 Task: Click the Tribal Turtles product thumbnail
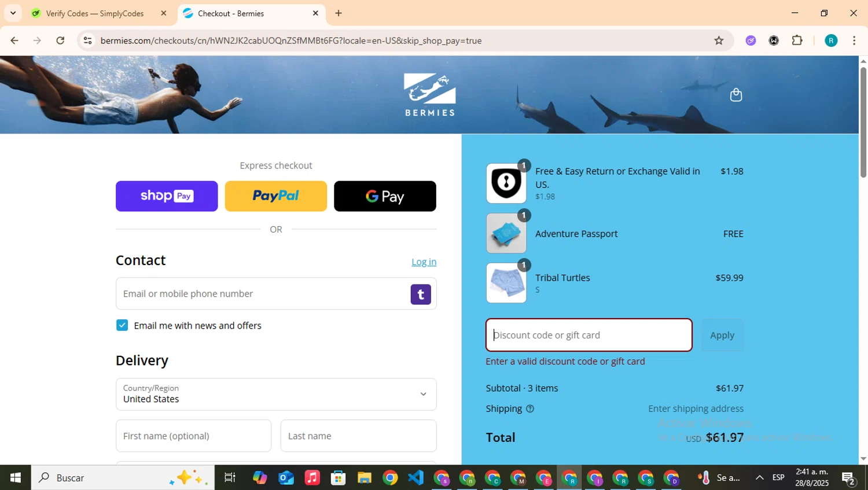pyautogui.click(x=506, y=283)
